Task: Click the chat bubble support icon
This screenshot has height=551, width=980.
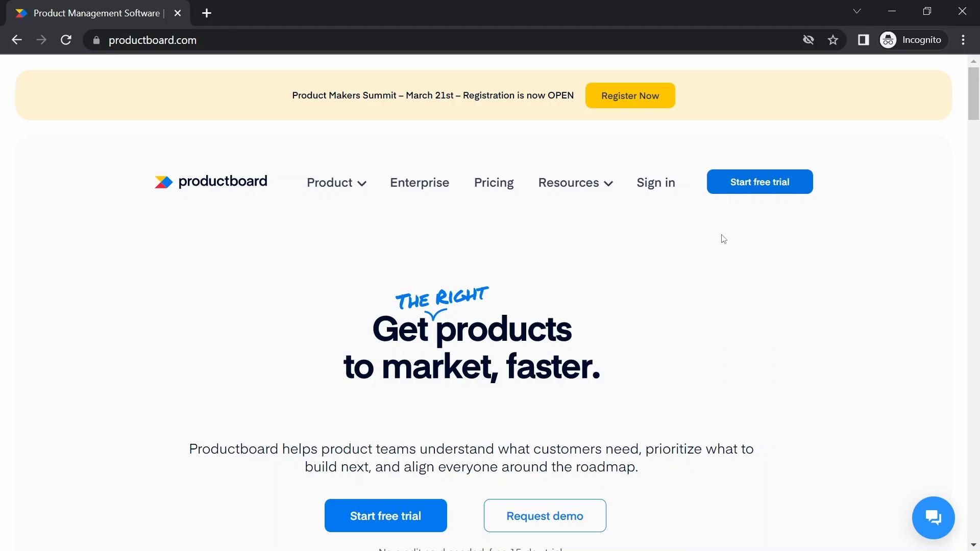Action: (934, 517)
